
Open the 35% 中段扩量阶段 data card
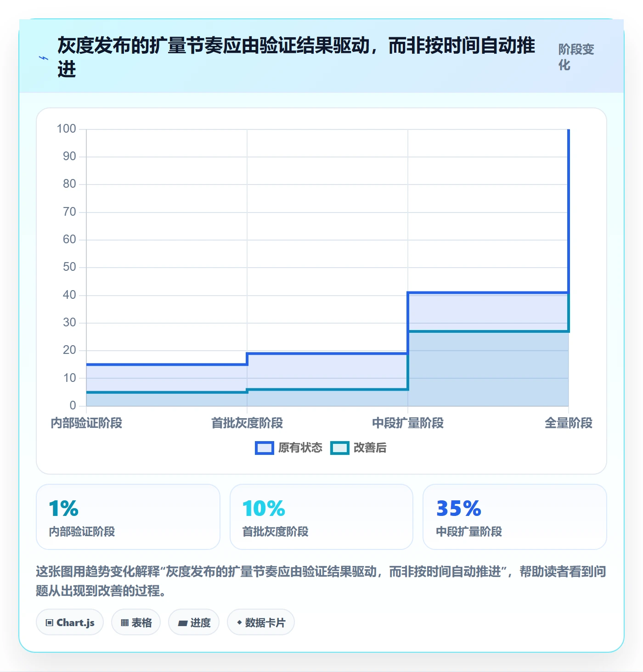515,517
